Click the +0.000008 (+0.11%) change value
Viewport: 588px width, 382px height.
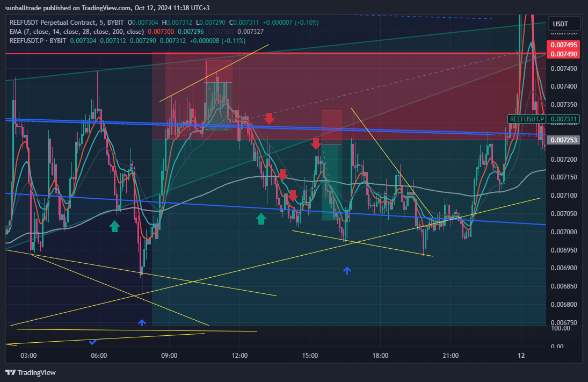(x=217, y=40)
